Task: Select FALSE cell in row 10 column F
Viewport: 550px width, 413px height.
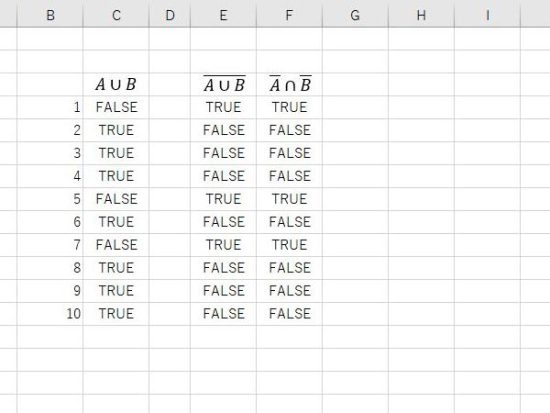Action: pyautogui.click(x=289, y=314)
